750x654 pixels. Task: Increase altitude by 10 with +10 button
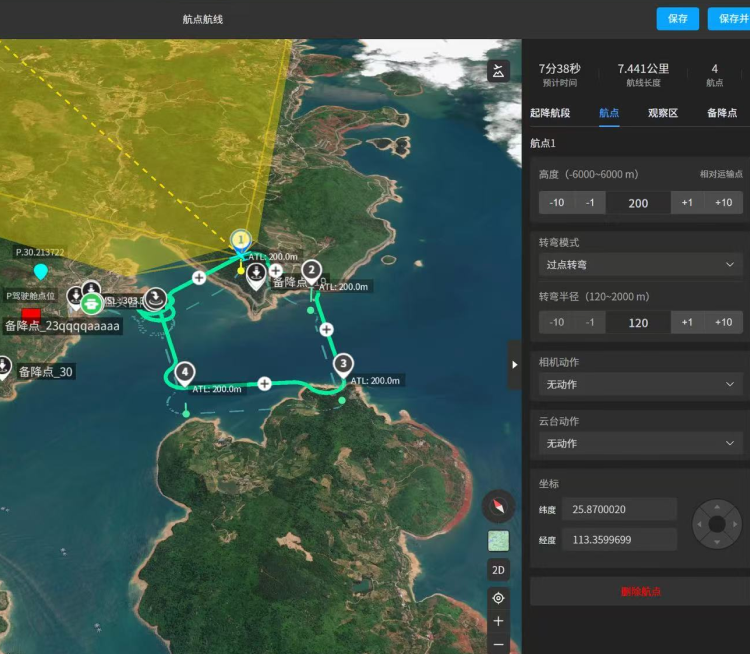pyautogui.click(x=723, y=203)
